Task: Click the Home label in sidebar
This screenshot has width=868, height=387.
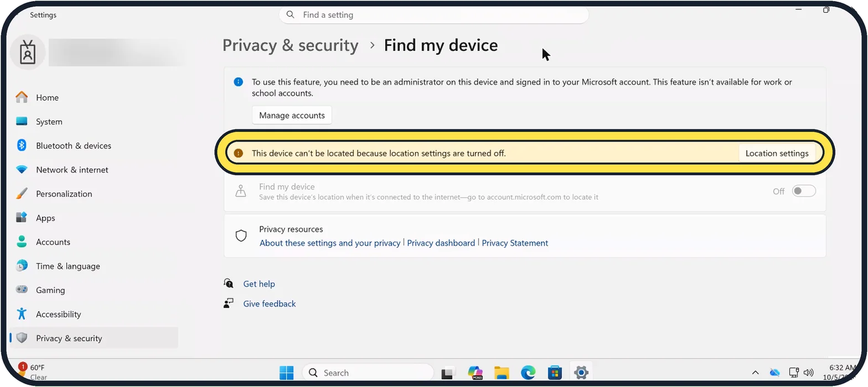Action: pyautogui.click(x=47, y=97)
